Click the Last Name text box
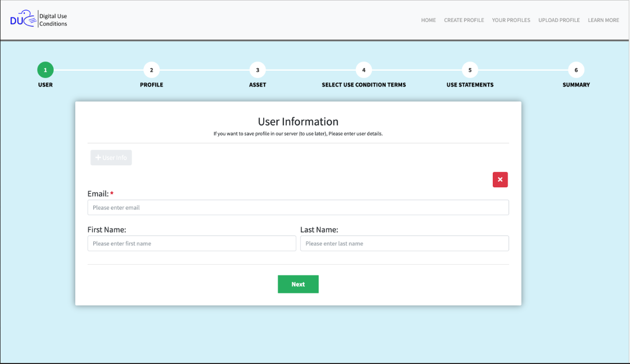This screenshot has height=364, width=630. tap(404, 243)
